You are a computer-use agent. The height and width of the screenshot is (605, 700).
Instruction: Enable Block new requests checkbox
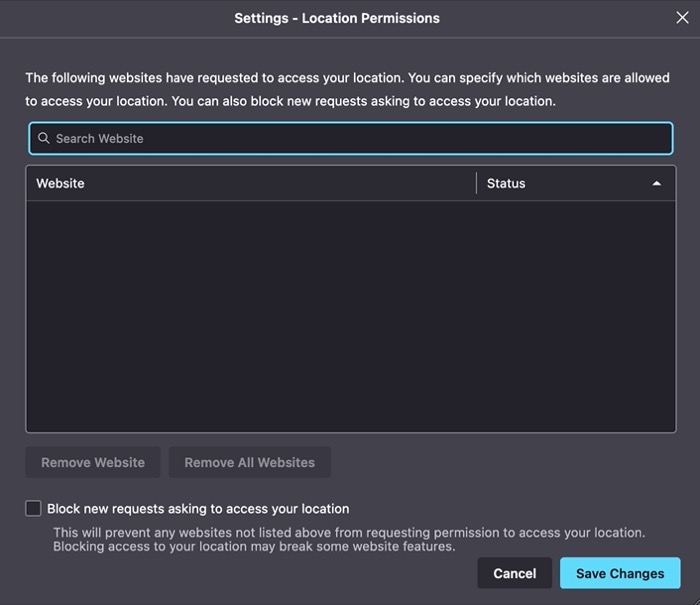coord(34,509)
